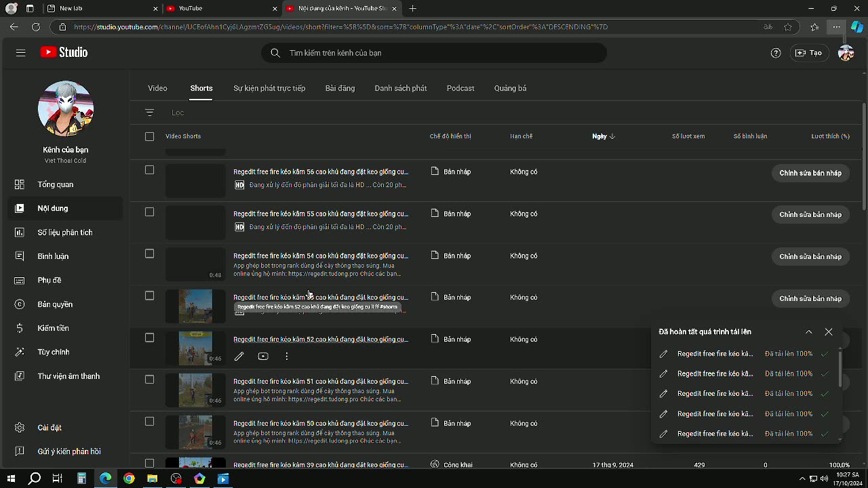This screenshot has width=868, height=488.
Task: Click the taskbar search magnifier
Action: [35, 479]
